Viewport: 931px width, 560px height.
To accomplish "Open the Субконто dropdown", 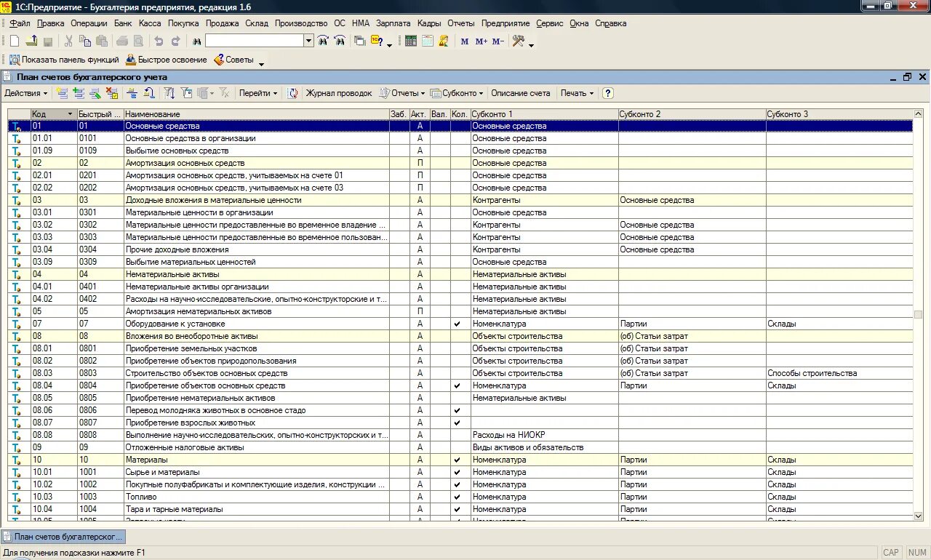I will (457, 93).
